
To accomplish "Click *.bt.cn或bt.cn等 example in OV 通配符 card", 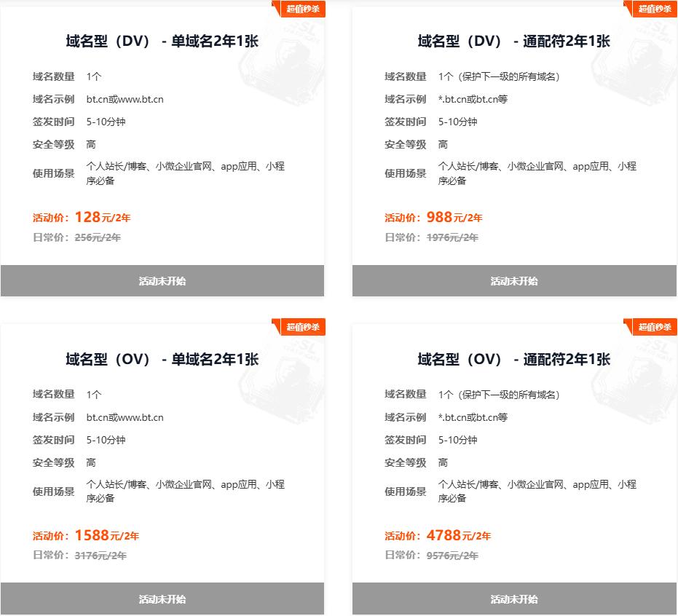I will (x=473, y=417).
